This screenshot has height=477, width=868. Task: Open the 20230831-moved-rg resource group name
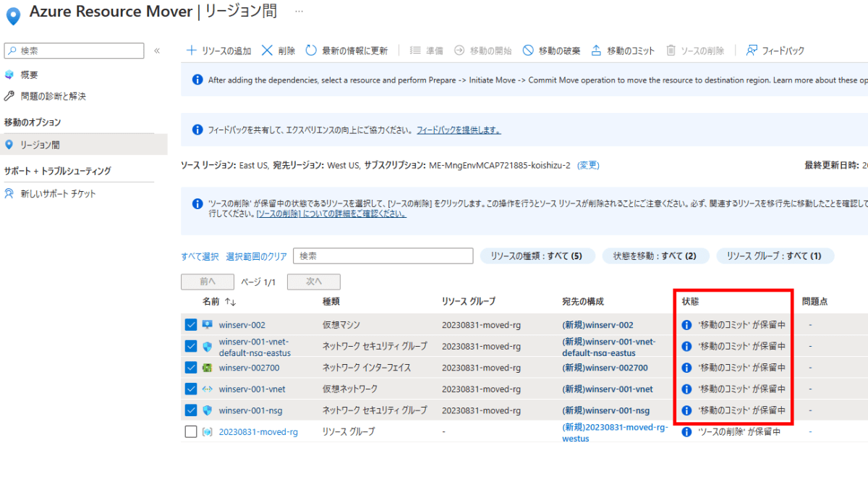click(x=258, y=432)
